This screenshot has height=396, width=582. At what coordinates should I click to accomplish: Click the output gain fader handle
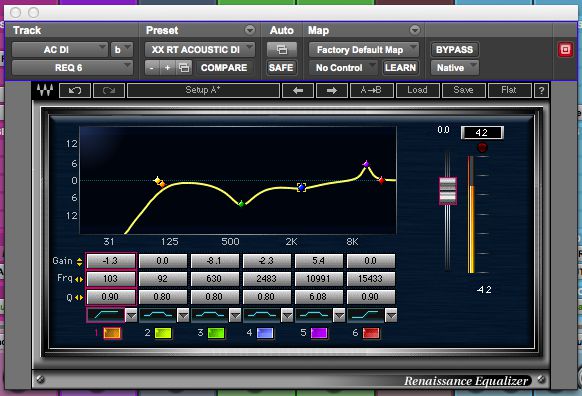[448, 191]
